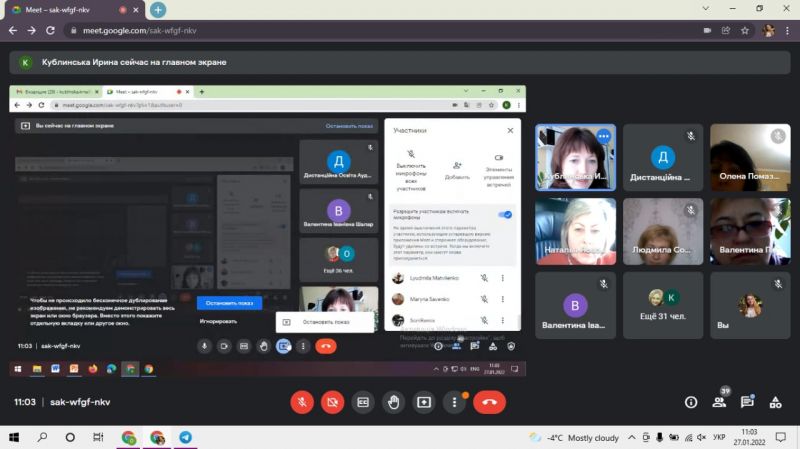This screenshot has height=449, width=800.
Task: Select Людмила Со... video tile
Action: pyautogui.click(x=663, y=232)
